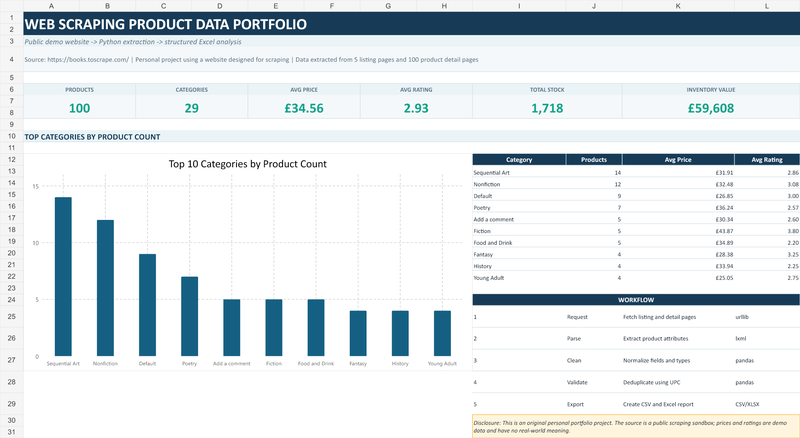This screenshot has width=800, height=438.
Task: Click the Poetry bar in chart
Action: 189,316
